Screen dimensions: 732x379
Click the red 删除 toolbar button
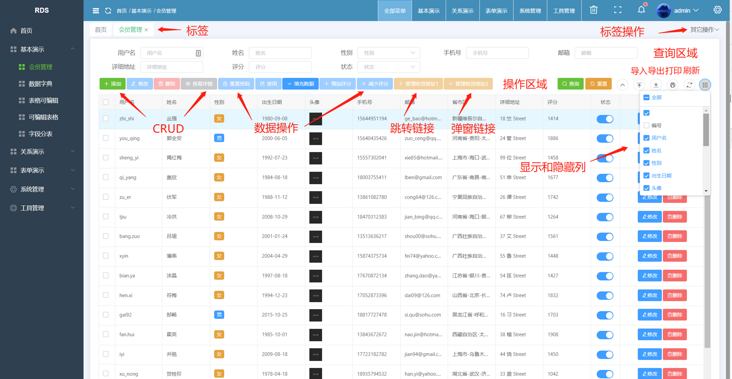tap(167, 84)
